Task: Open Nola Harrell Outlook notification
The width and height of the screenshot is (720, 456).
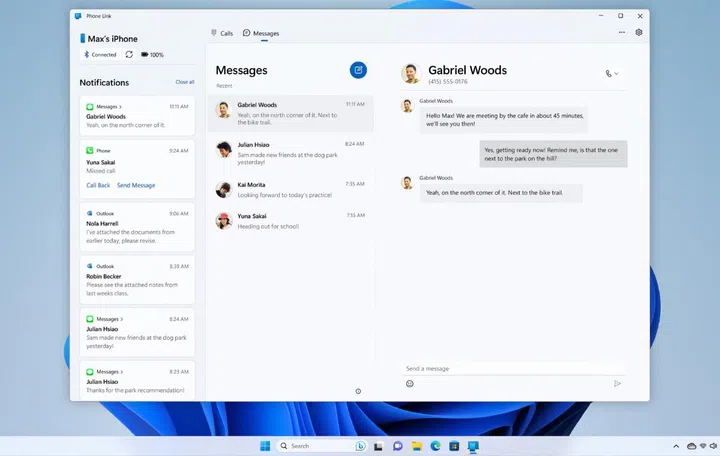Action: pos(137,227)
